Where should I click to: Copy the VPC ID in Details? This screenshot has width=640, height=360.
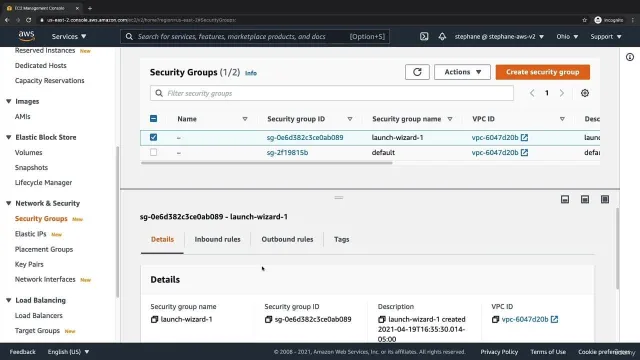[x=495, y=319]
